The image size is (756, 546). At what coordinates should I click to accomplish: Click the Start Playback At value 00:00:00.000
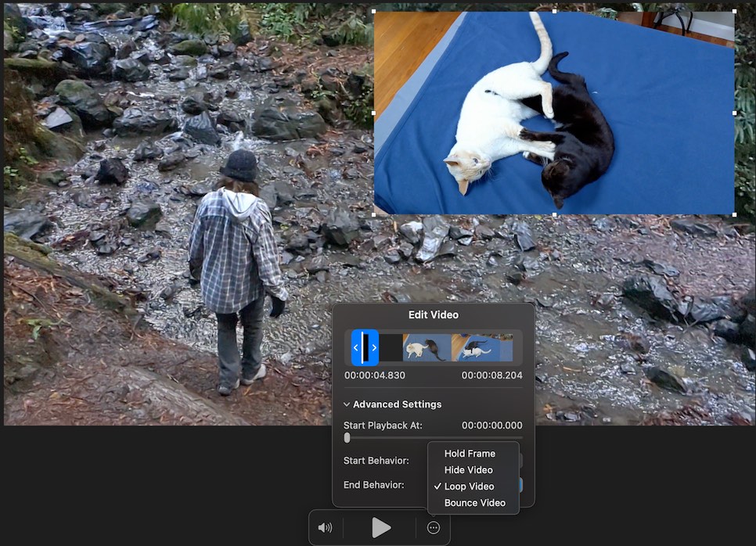[x=491, y=426]
